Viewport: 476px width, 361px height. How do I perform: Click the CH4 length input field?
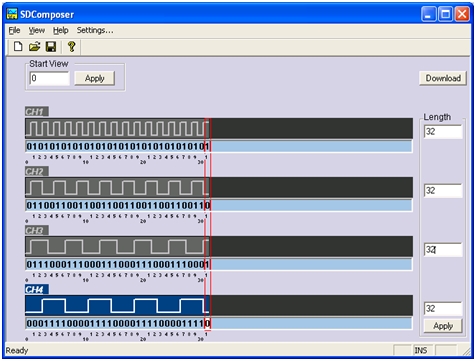(443, 309)
